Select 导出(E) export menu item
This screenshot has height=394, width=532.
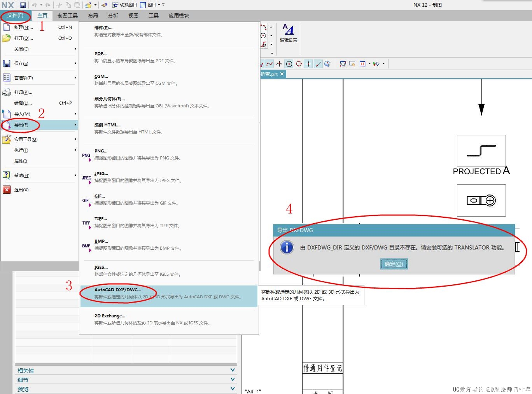[x=40, y=125]
